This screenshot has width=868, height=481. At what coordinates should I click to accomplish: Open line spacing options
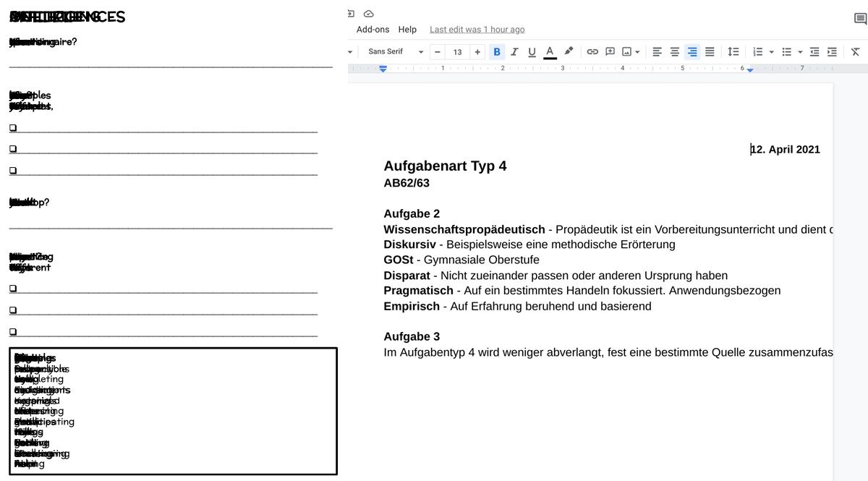(x=733, y=51)
